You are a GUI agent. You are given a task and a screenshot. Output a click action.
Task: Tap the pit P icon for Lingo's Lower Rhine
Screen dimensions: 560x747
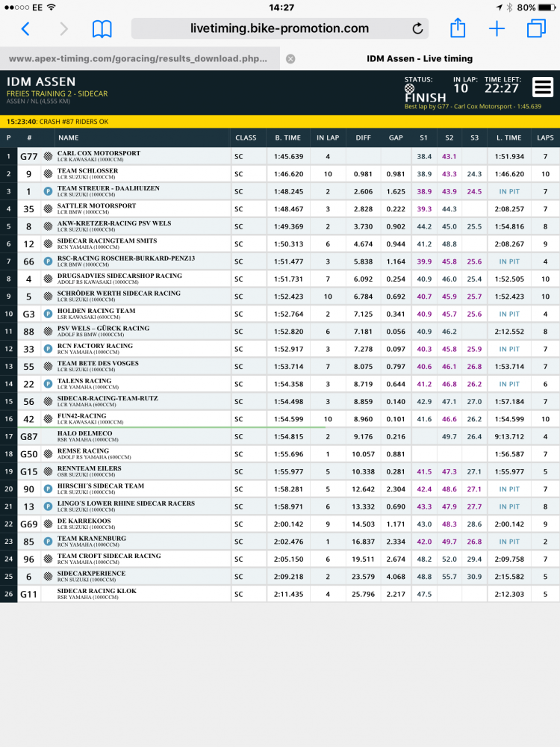[x=48, y=506]
